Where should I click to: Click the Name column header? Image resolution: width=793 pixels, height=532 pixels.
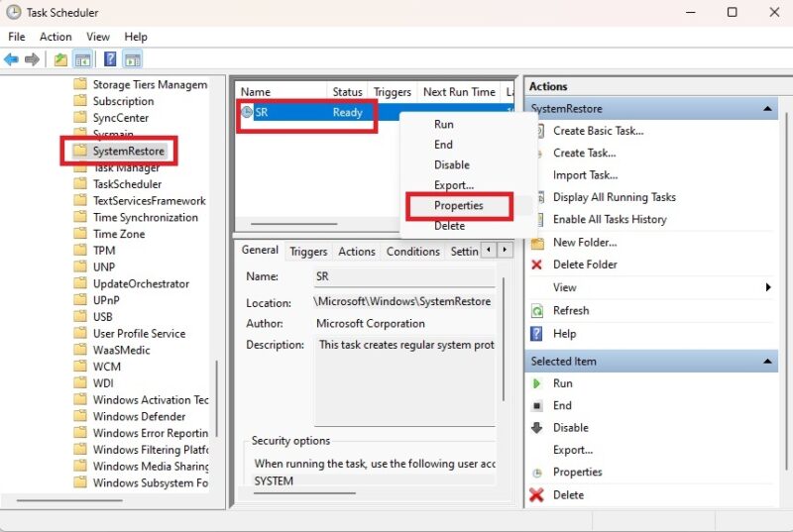pos(282,92)
